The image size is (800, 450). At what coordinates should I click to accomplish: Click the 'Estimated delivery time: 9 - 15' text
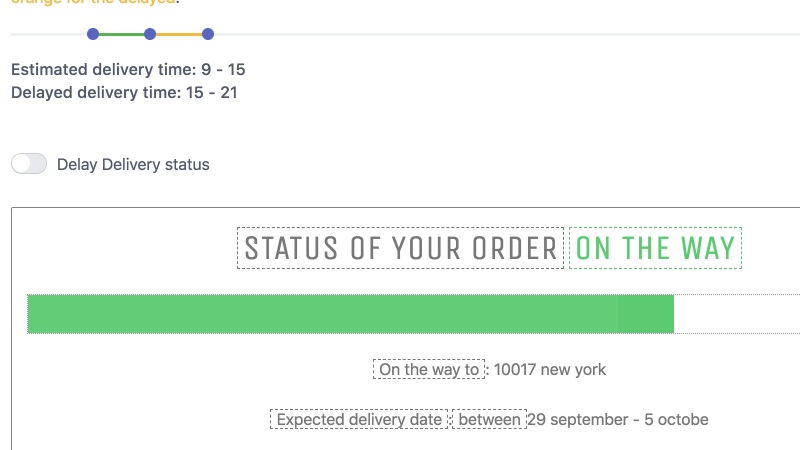coord(128,69)
